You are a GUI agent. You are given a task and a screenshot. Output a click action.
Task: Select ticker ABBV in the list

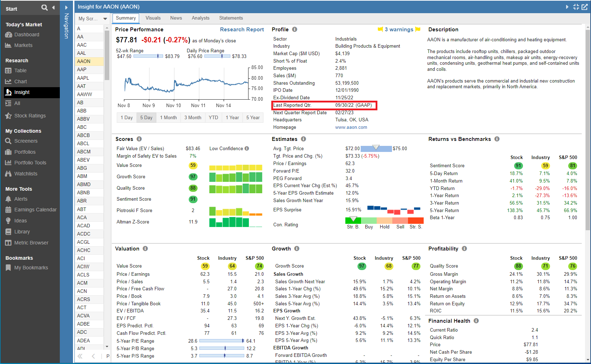(x=89, y=119)
